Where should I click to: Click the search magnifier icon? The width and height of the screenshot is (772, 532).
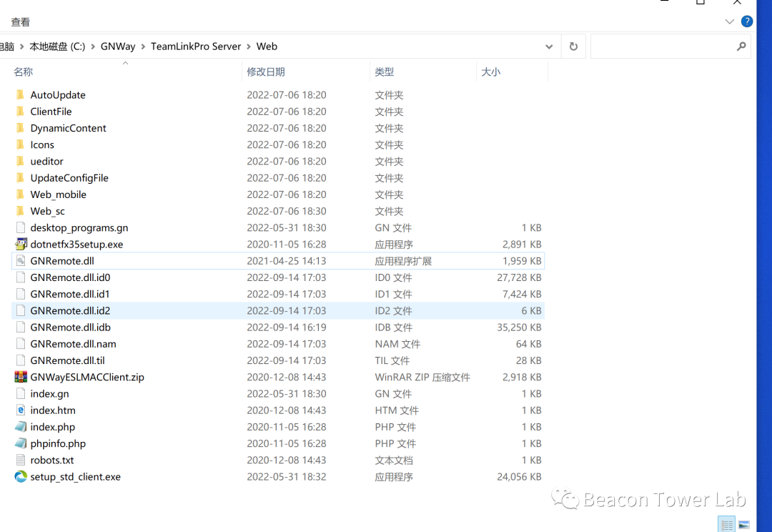tap(741, 46)
